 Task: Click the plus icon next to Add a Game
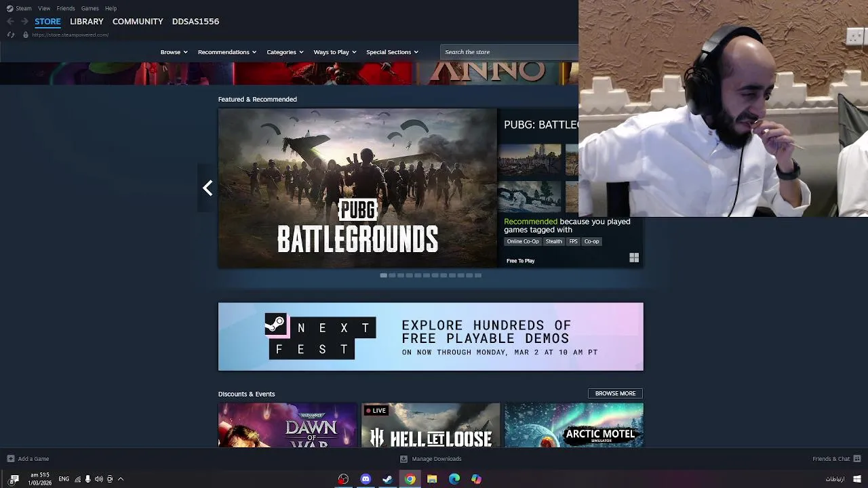click(x=10, y=459)
